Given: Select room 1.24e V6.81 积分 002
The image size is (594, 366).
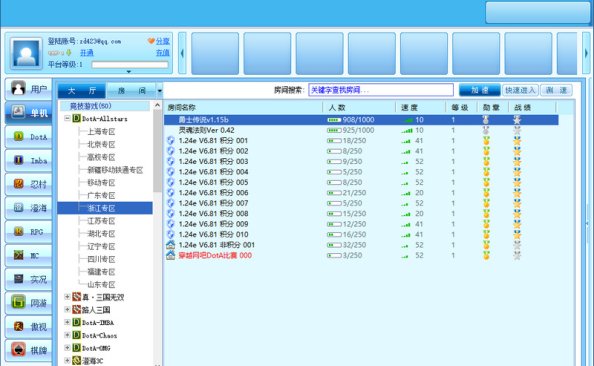Looking at the screenshot, I should coord(361,151).
